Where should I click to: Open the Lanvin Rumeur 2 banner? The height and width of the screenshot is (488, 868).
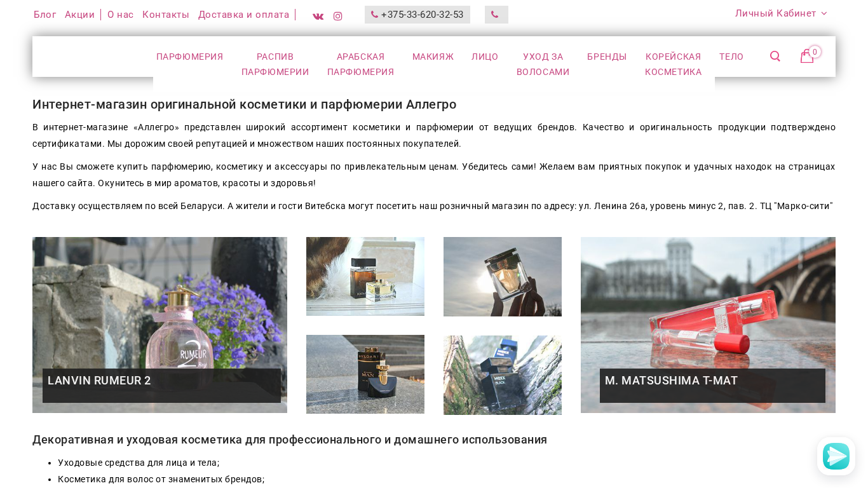(159, 325)
